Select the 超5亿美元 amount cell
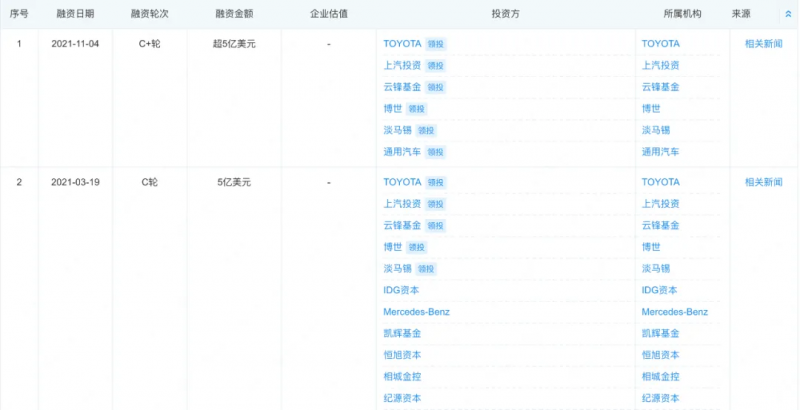 point(234,44)
